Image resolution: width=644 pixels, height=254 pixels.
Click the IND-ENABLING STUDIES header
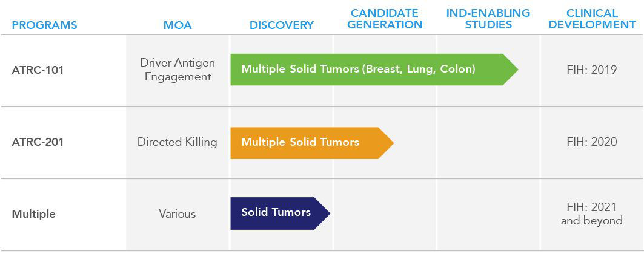pyautogui.click(x=488, y=19)
